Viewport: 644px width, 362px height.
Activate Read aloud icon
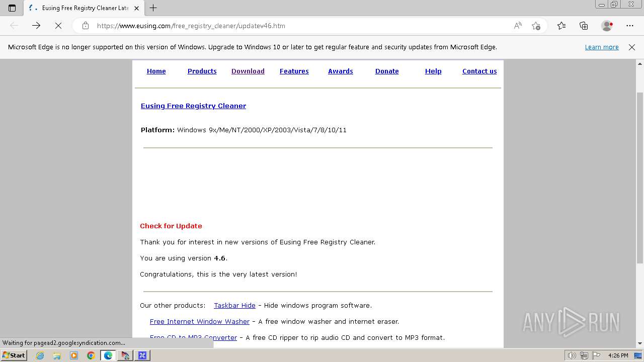point(518,26)
